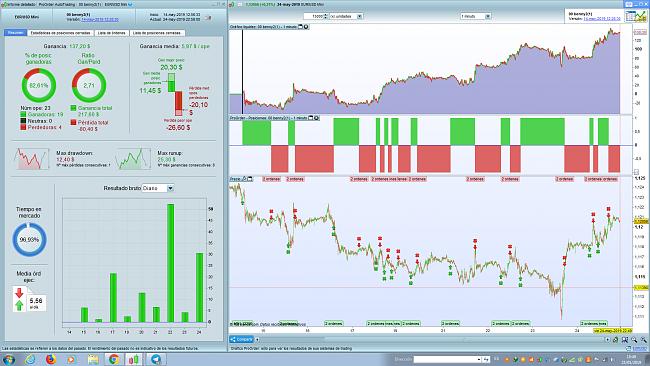
Task: Click the tallest green bar for day 22
Action: point(170,263)
